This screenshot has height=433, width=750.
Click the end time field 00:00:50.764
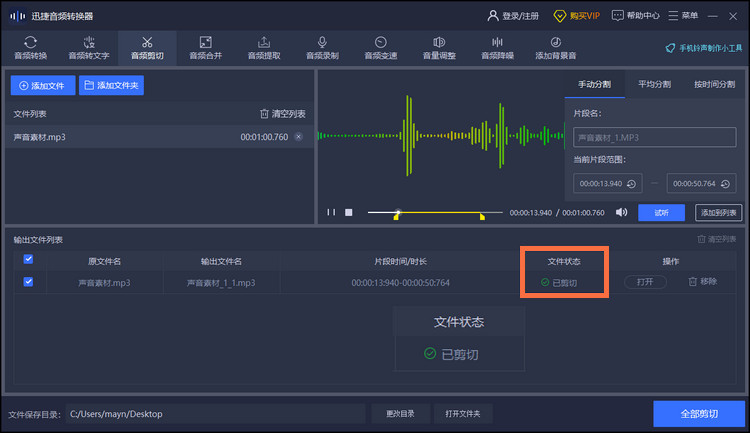tap(701, 184)
